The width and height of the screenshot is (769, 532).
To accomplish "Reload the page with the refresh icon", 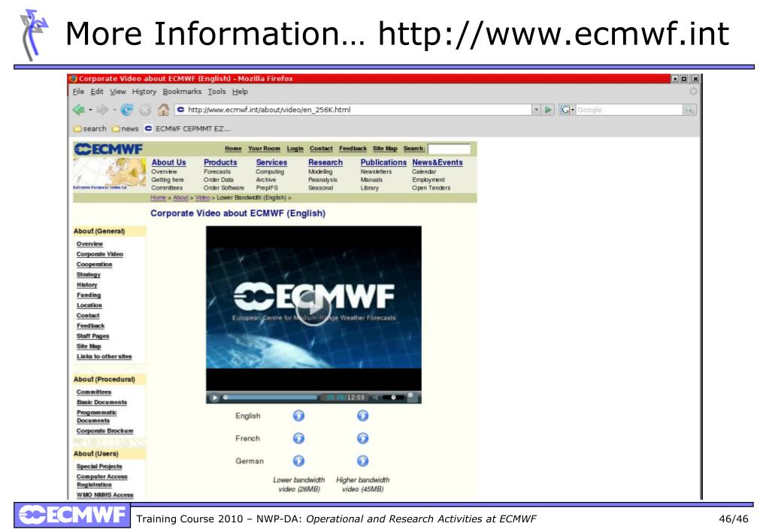I will [x=126, y=110].
